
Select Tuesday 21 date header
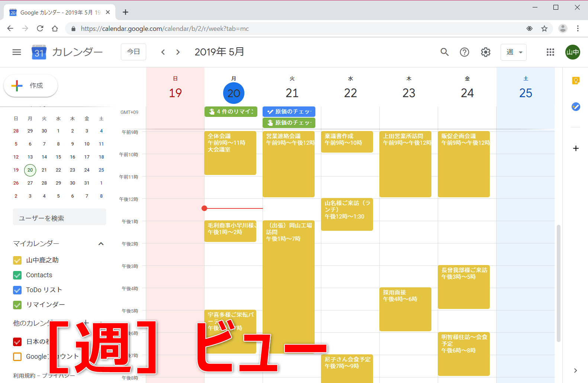tap(292, 93)
